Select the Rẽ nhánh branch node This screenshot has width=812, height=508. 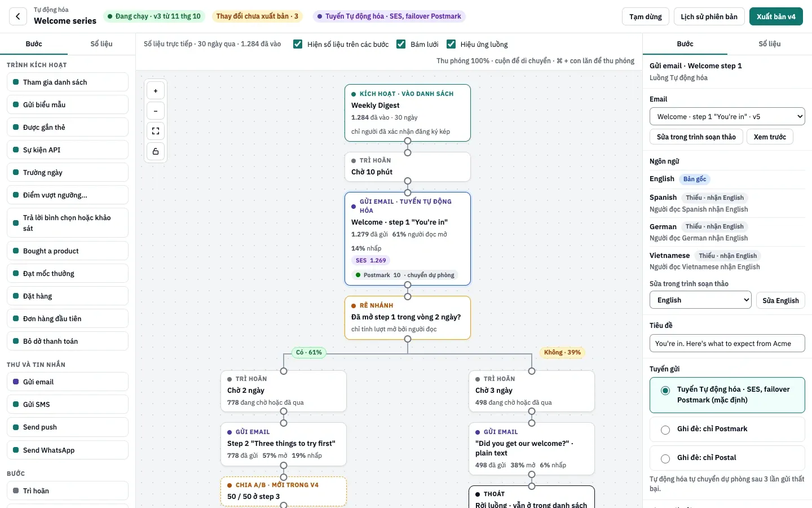pos(408,318)
